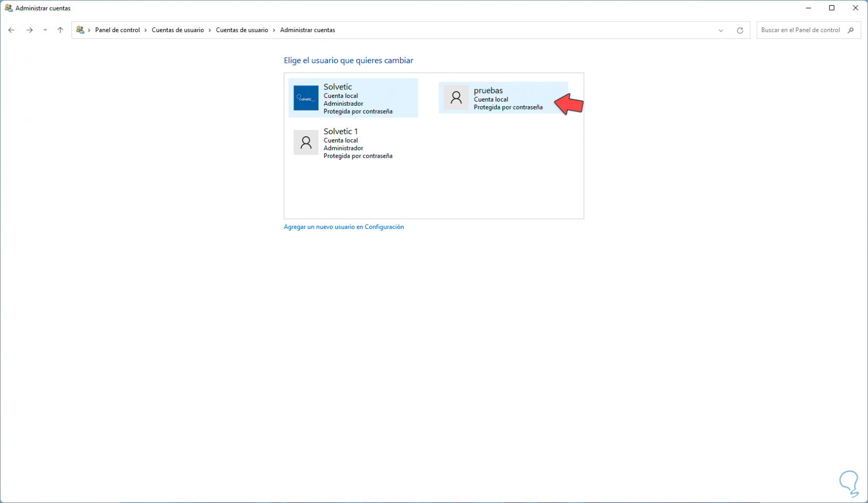
Task: Expand chevron between the two 'Cuentas de usuario' breadcrumbs
Action: pos(210,30)
